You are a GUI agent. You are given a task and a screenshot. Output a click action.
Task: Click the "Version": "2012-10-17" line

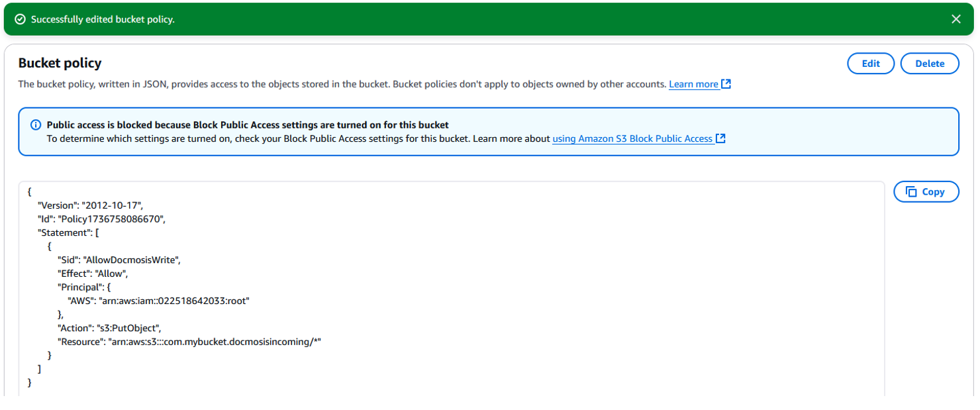click(x=90, y=205)
